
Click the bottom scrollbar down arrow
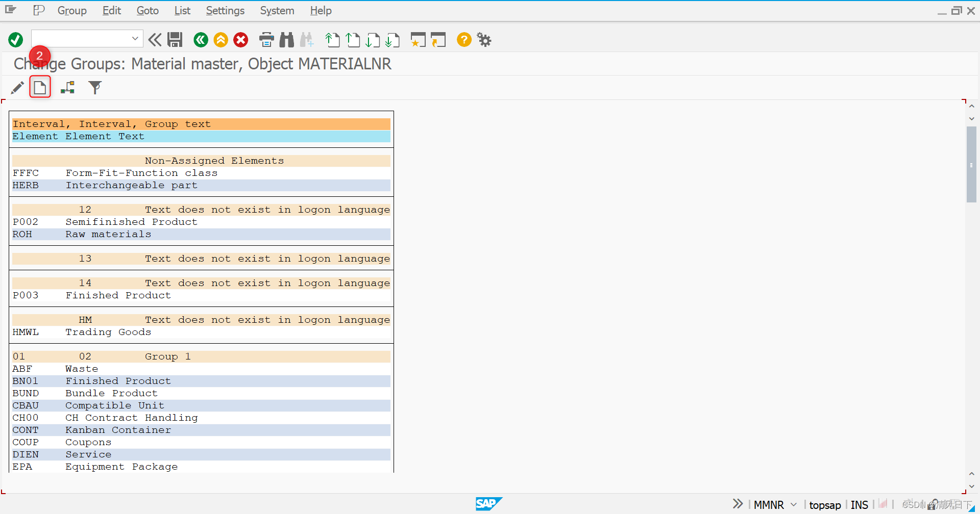(x=972, y=486)
